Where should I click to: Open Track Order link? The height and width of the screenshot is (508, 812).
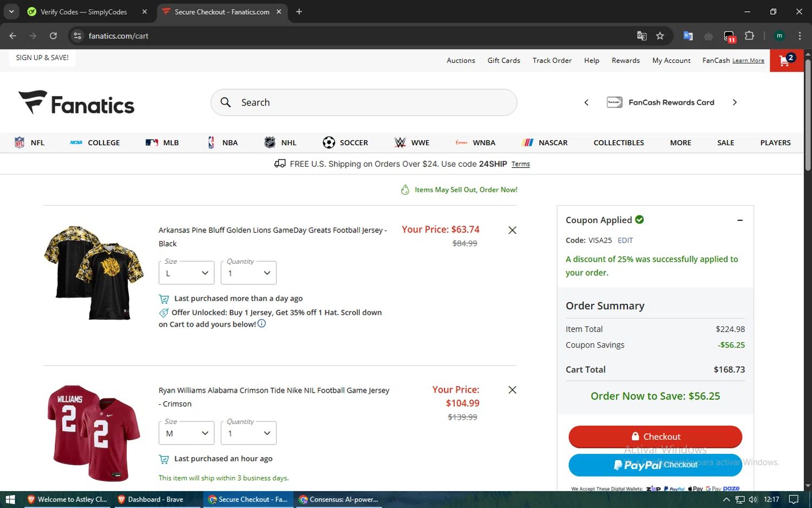coord(552,61)
